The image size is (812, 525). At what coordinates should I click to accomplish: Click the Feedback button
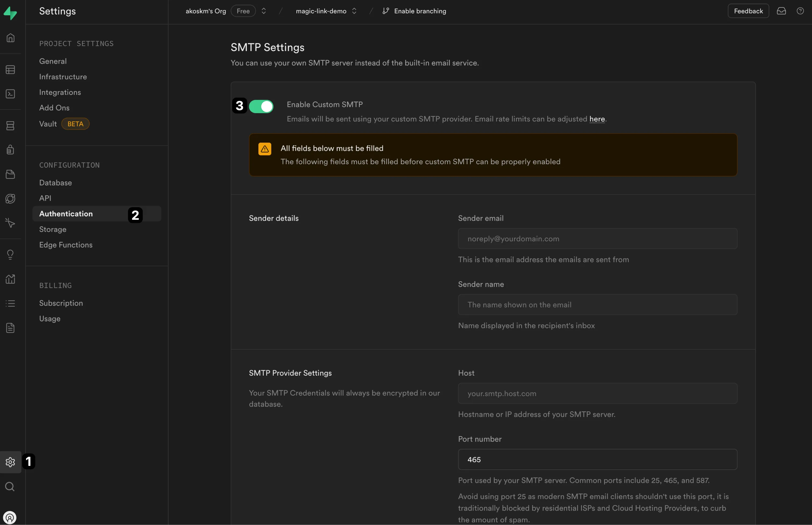point(748,11)
